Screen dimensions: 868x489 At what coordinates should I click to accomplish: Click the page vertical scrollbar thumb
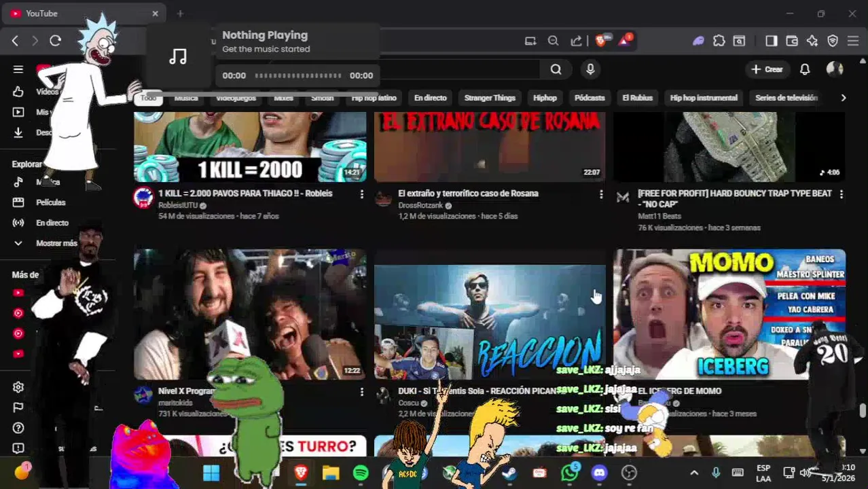click(863, 411)
